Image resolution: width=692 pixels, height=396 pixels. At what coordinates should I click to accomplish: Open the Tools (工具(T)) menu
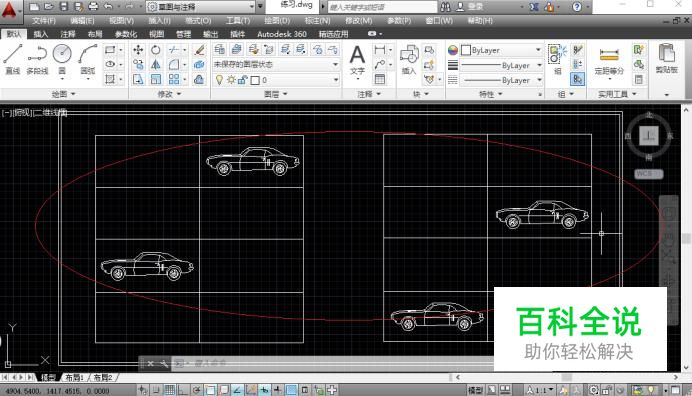(238, 21)
